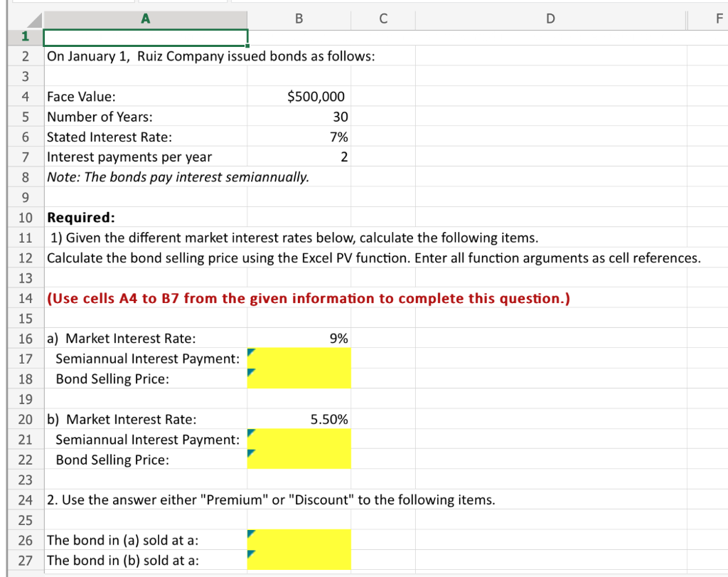728x577 pixels.
Task: Select the 9% market rate cell
Action: [299, 339]
